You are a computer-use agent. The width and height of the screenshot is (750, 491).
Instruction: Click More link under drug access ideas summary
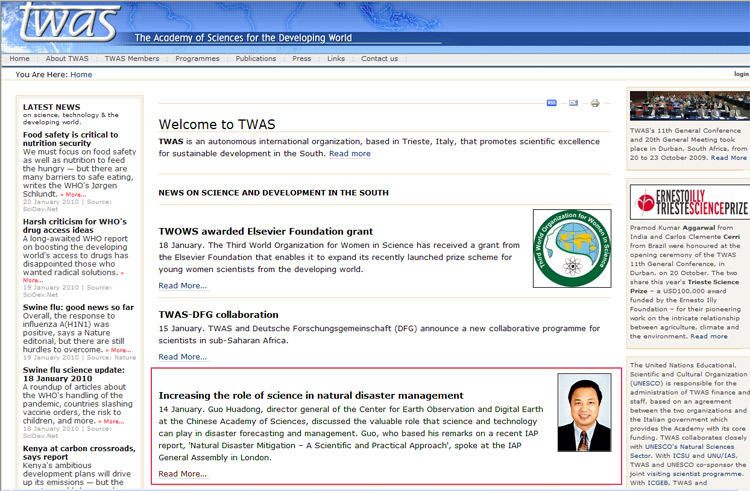click(33, 280)
